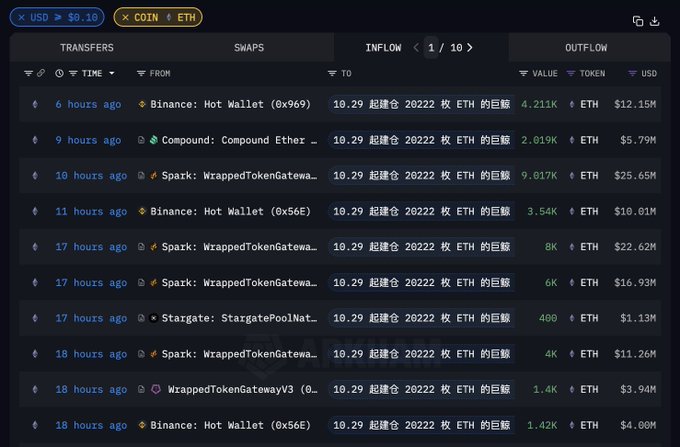
Task: Remove the USD ≥ $0.10 filter chip
Action: 21,17
